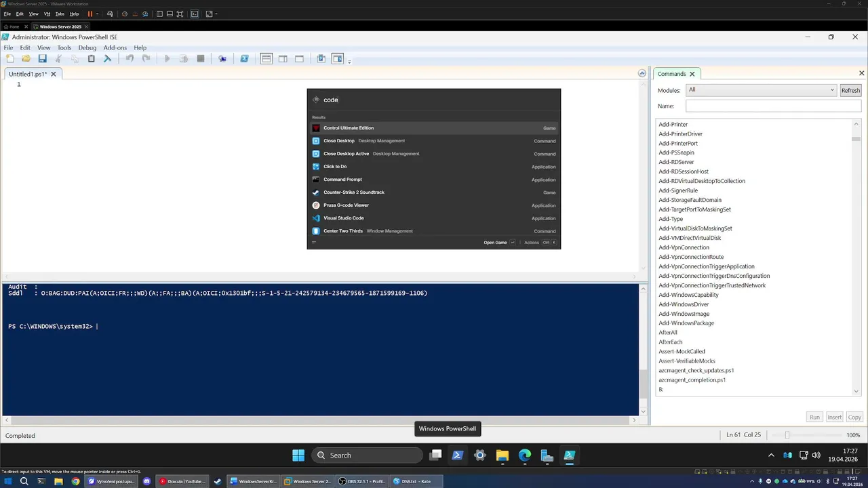This screenshot has height=488, width=868.
Task: Start PowerShell.exe from ISE toolbar
Action: click(x=244, y=59)
